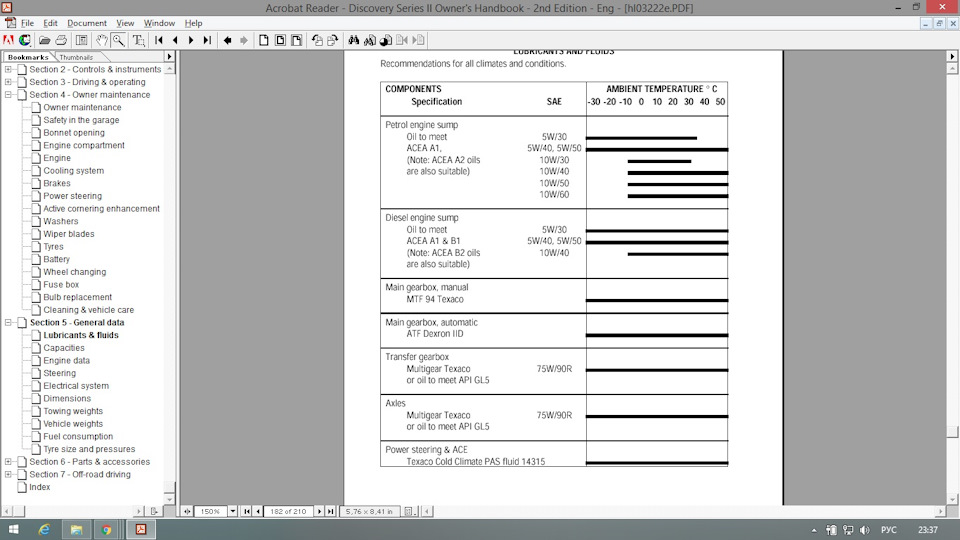Open the Index bookmark
Viewport: 960px width, 540px height.
(x=40, y=487)
